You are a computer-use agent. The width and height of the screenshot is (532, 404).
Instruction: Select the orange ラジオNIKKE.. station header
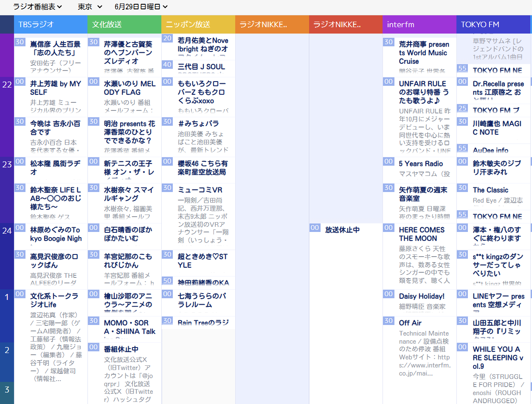(x=272, y=25)
